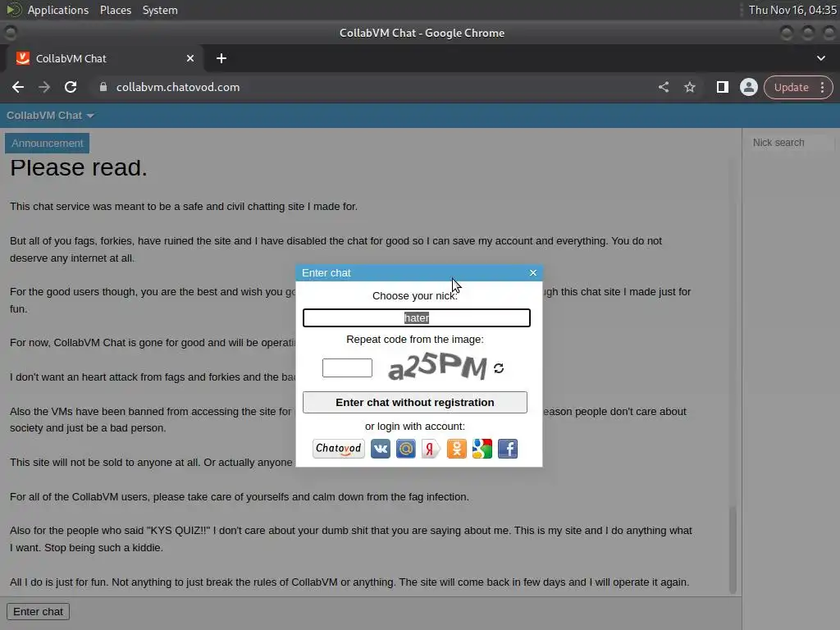Open Chrome's three-dot menu
This screenshot has width=840, height=630.
click(x=823, y=87)
